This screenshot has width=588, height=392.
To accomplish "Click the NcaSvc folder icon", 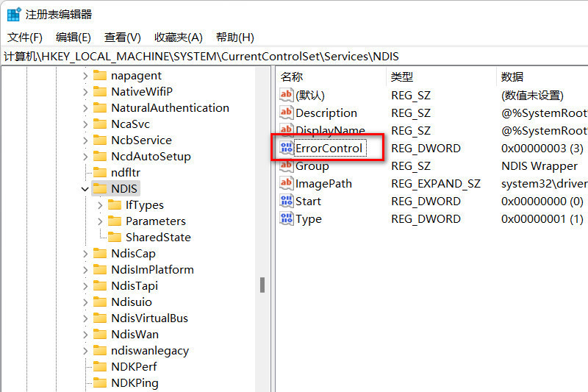I will pos(100,124).
